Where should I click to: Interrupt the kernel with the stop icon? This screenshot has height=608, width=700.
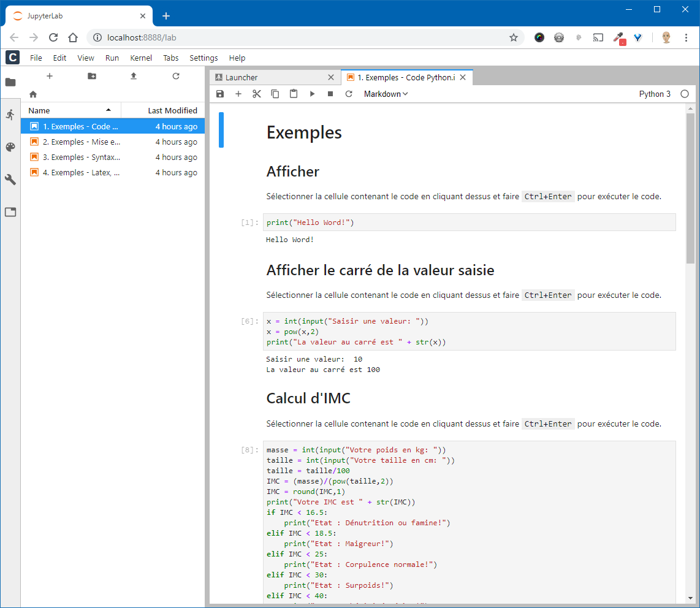pos(330,94)
